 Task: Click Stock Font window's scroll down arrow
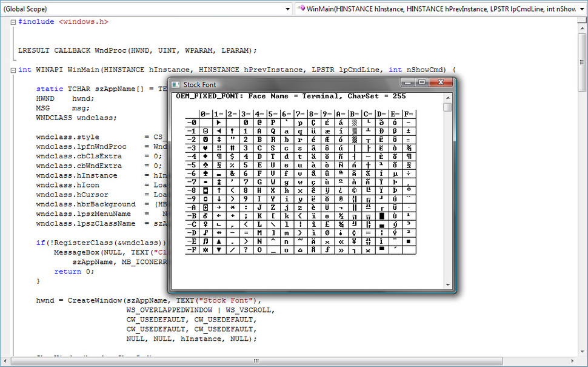click(447, 285)
